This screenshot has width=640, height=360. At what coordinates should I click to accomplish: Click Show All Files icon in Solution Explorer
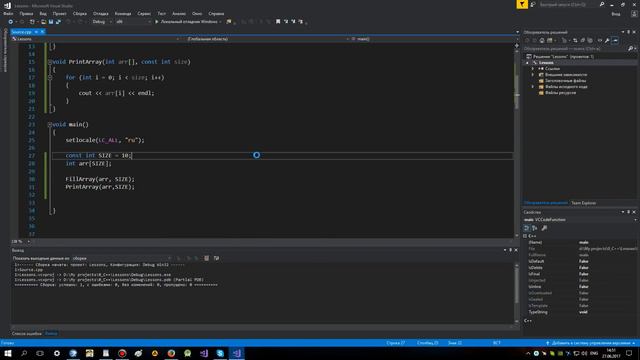coord(590,40)
